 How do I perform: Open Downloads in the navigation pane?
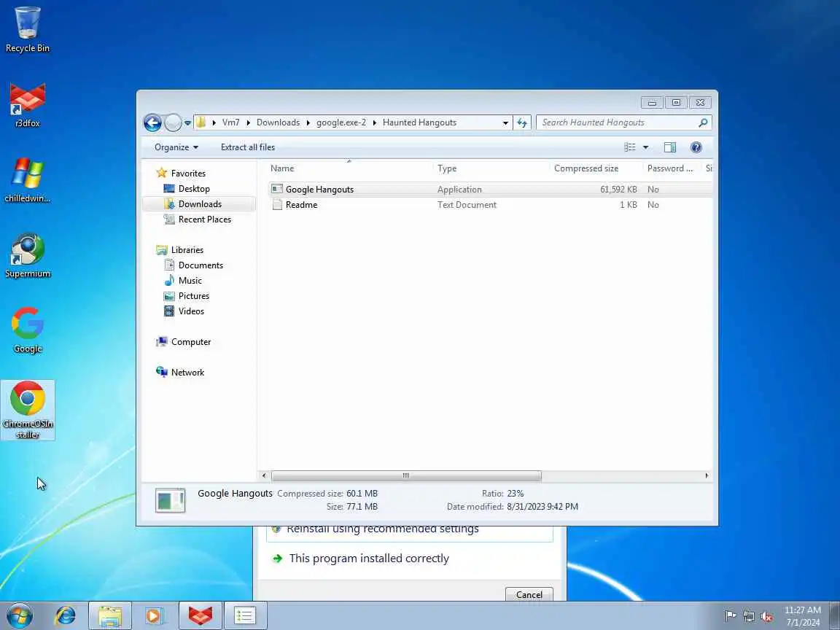click(200, 204)
